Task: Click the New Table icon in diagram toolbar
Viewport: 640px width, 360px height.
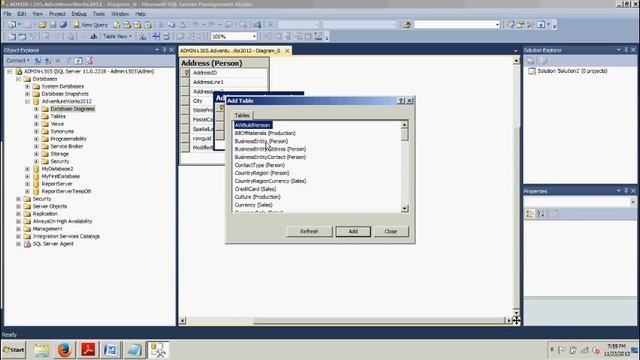Action: 12,37
